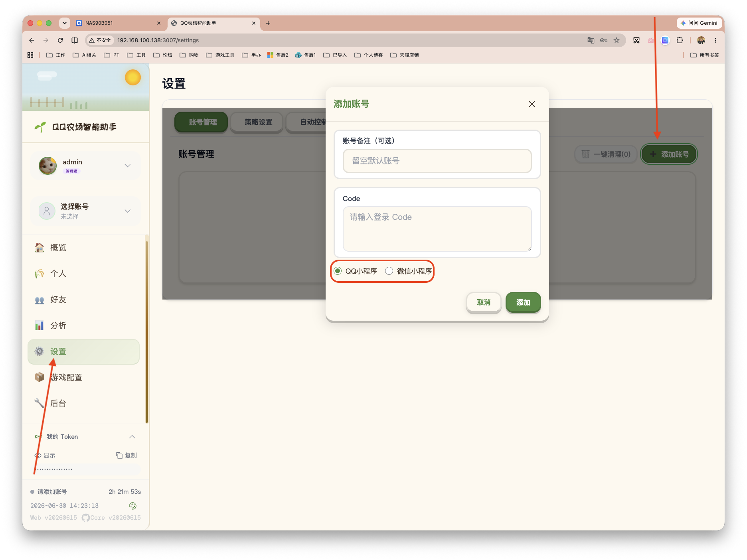Click the admin avatar picture
Screen dimensions: 747x560
[47, 166]
